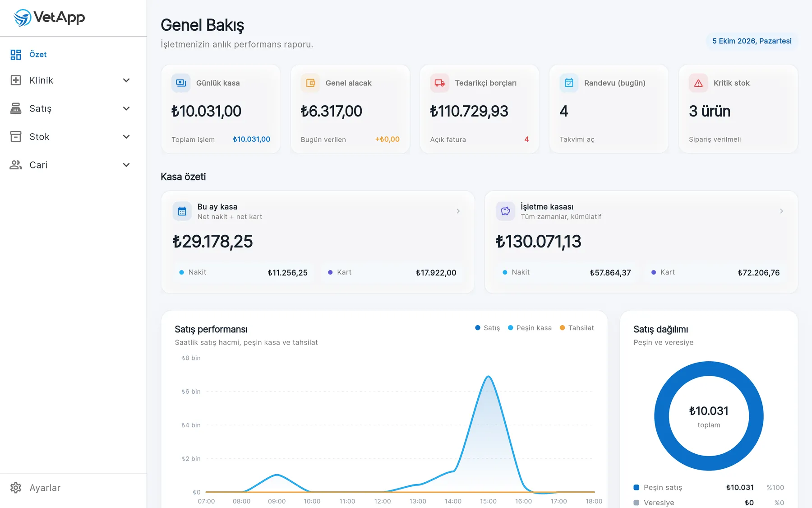Select Özet in the sidebar

[73, 55]
